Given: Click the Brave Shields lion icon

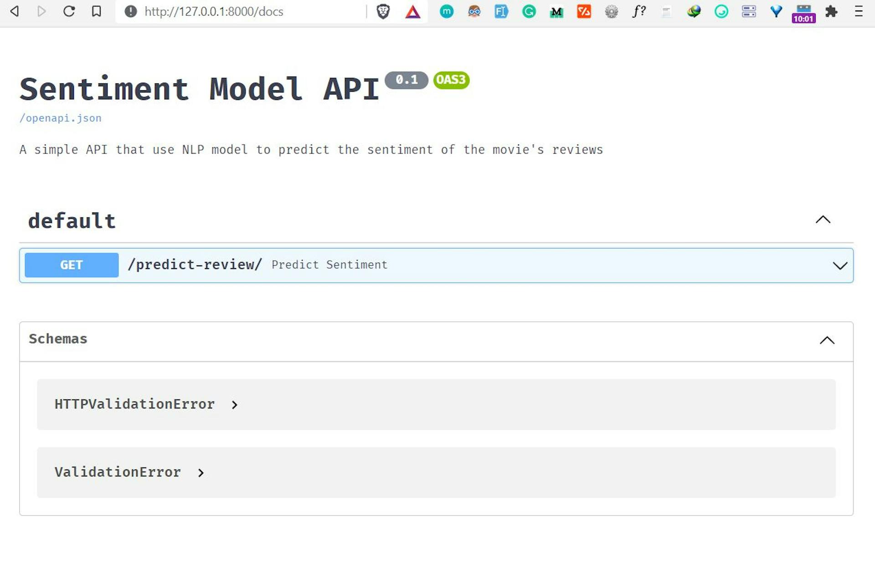Looking at the screenshot, I should (383, 11).
